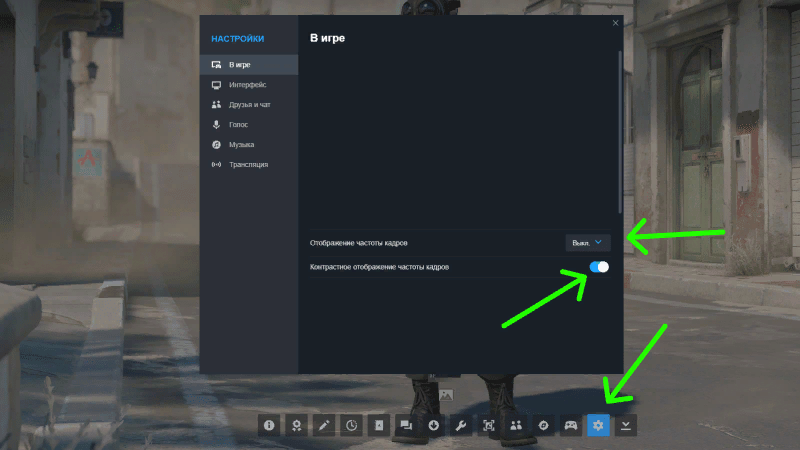Open the downloads arrow icon
Screen dimensions: 800x450
[434, 425]
